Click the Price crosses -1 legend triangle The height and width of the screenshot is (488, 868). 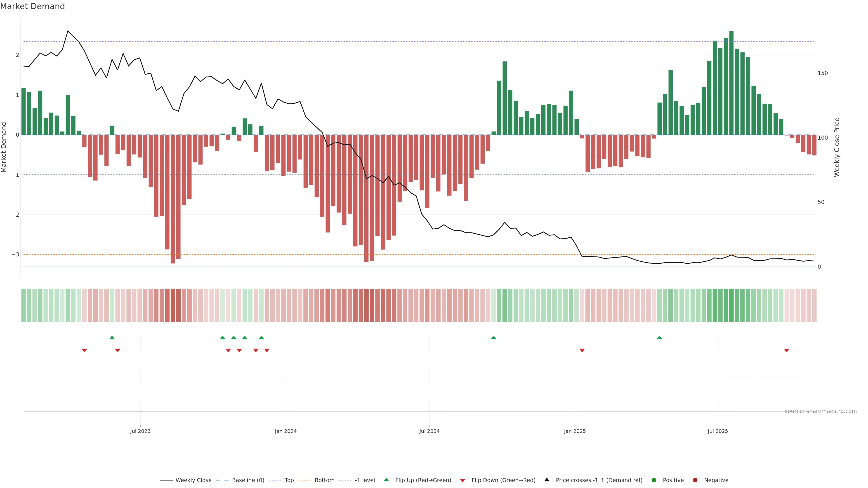coord(547,480)
